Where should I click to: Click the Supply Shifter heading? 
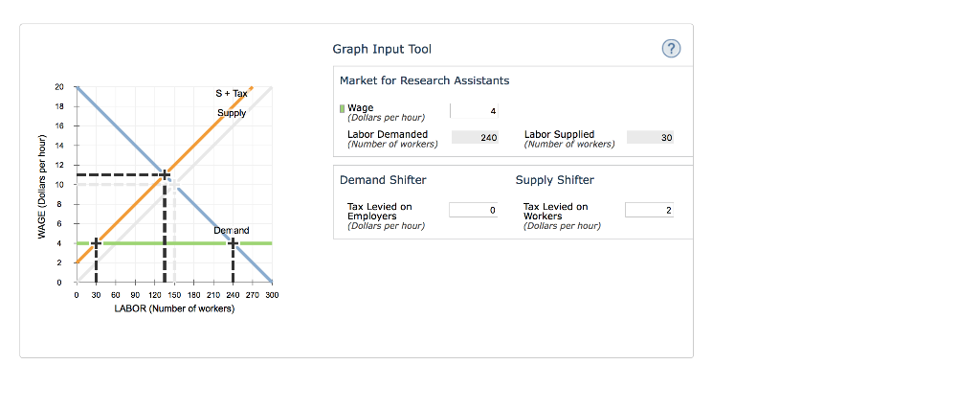tap(555, 180)
